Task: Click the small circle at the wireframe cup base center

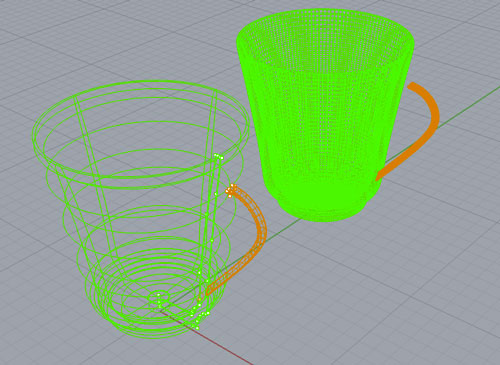Action: pos(159,296)
